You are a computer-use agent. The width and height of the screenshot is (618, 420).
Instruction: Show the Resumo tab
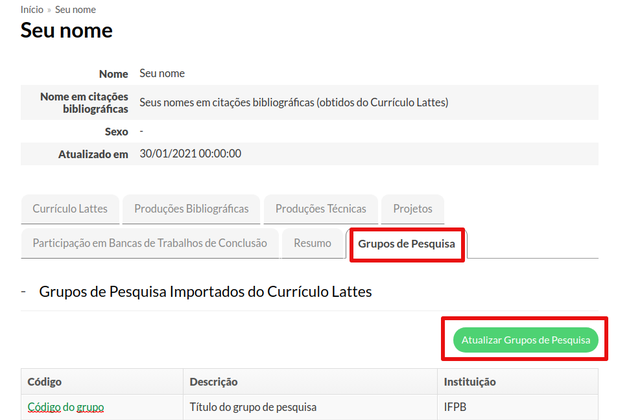312,243
